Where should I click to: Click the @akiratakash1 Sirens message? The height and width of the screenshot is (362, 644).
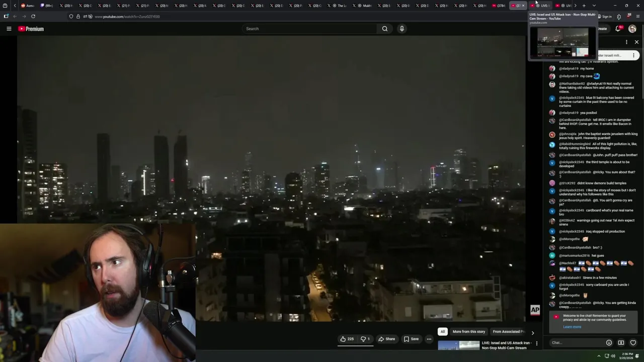click(x=588, y=278)
